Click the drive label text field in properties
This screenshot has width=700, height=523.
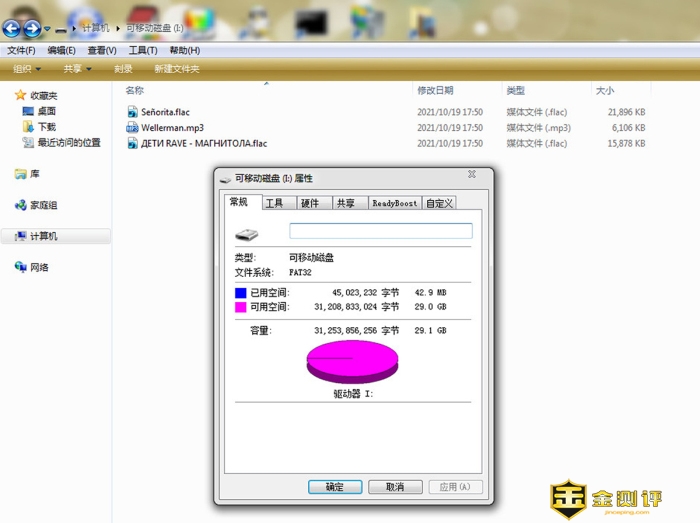380,231
